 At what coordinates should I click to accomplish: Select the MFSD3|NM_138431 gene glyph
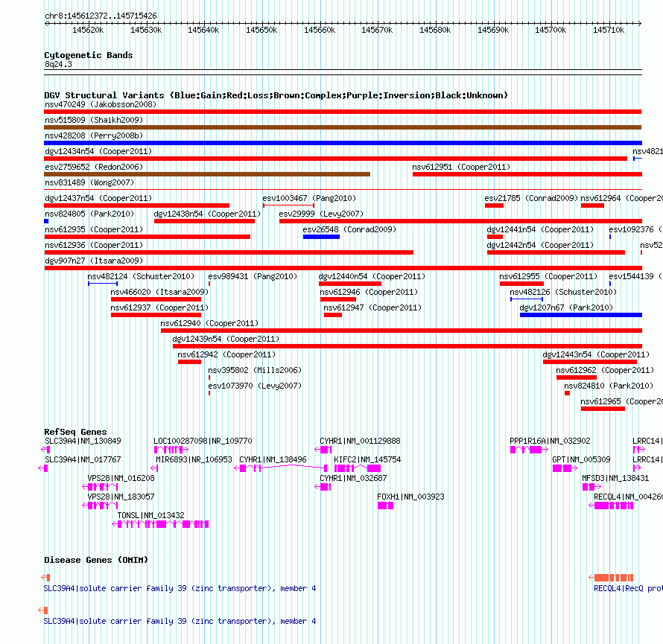(x=591, y=487)
